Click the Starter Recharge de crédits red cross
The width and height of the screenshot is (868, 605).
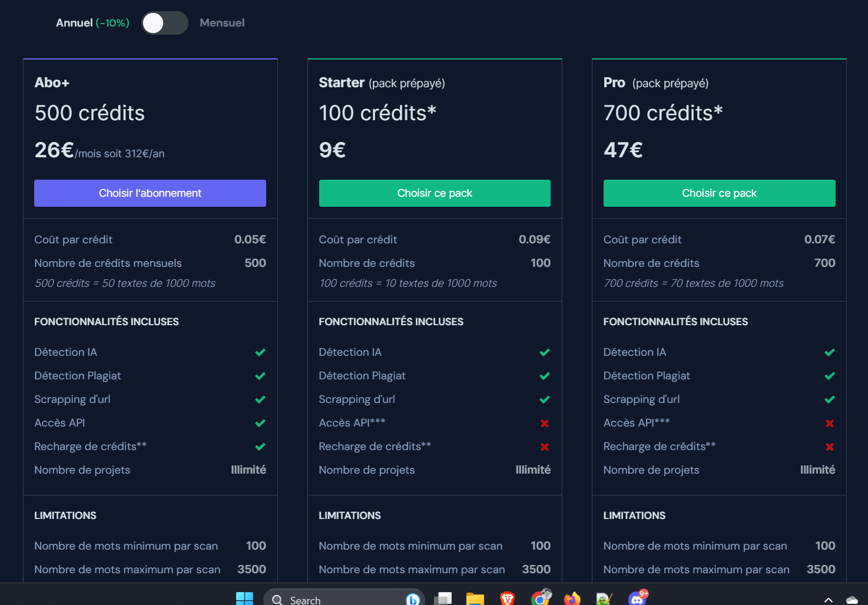[545, 447]
